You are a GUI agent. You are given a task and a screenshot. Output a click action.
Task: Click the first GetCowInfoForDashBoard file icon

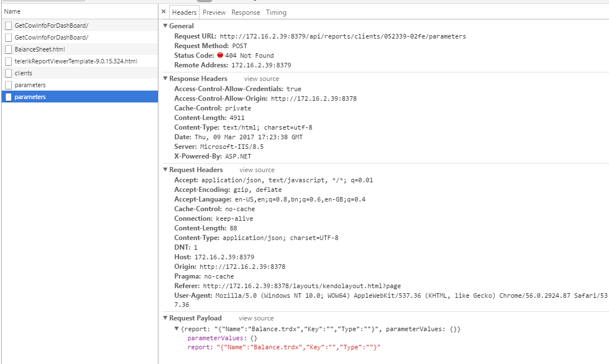tap(8, 25)
